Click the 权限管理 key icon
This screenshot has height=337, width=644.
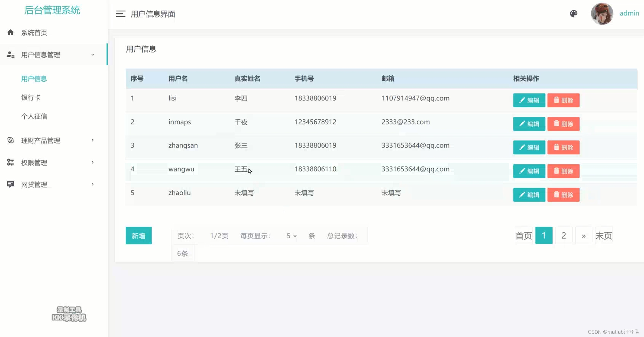tap(10, 162)
